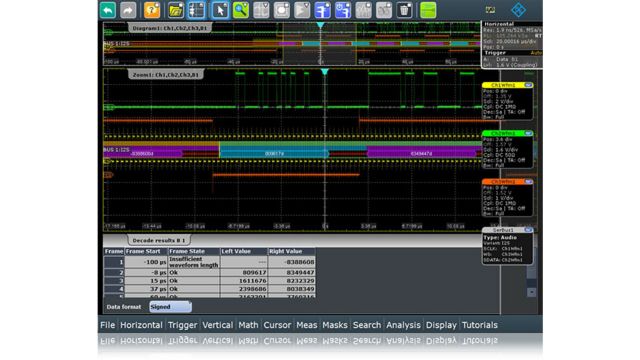Viewport: 640px width, 360px height.
Task: Click the scrollbar down arrow at right
Action: coord(531,292)
